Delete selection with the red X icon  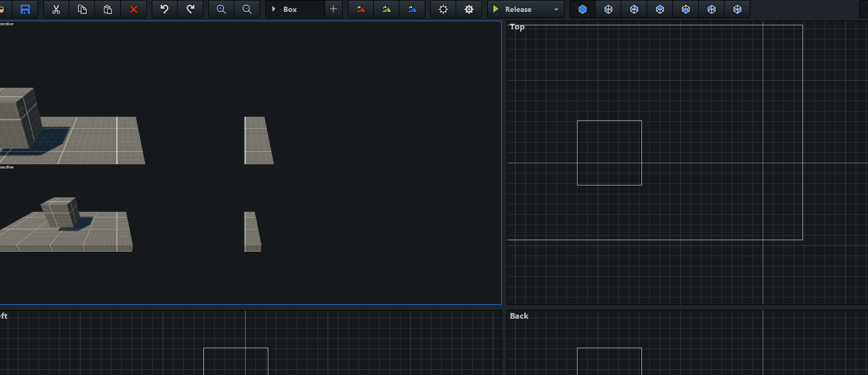pyautogui.click(x=134, y=9)
